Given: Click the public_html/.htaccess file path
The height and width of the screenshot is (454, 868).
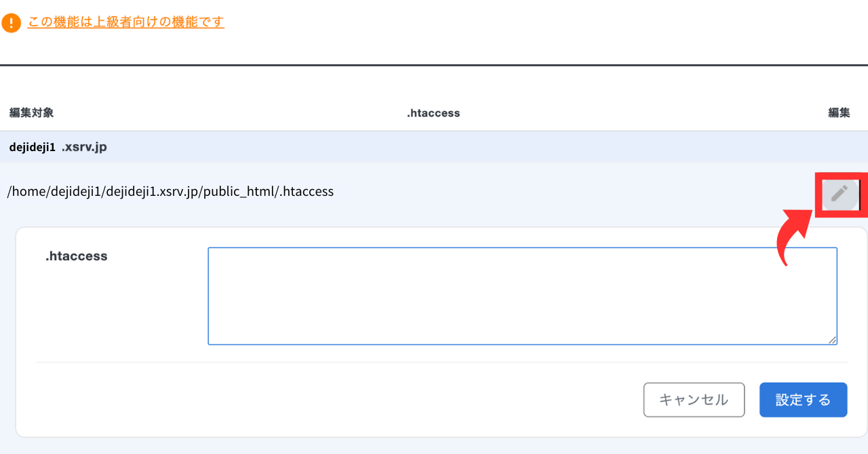Looking at the screenshot, I should [x=170, y=191].
